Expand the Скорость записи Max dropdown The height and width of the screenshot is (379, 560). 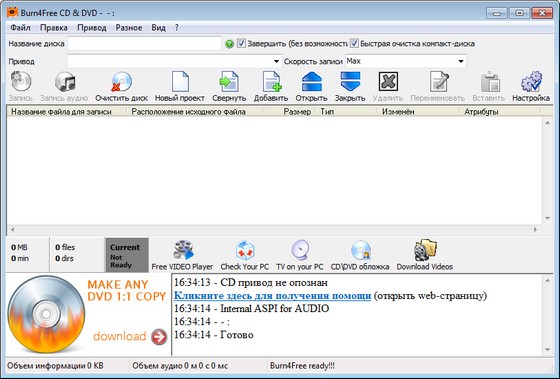click(461, 61)
